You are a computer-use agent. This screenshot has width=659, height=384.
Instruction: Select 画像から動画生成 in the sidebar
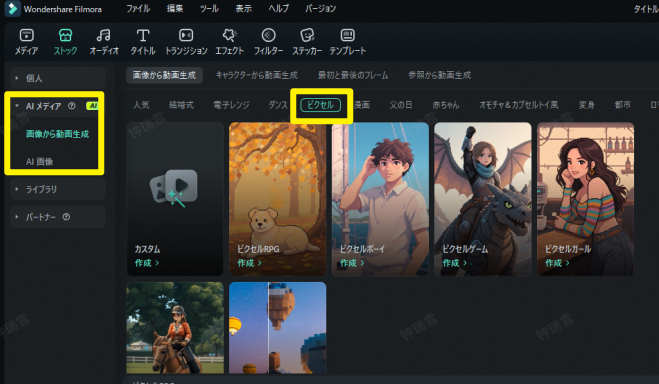point(57,134)
